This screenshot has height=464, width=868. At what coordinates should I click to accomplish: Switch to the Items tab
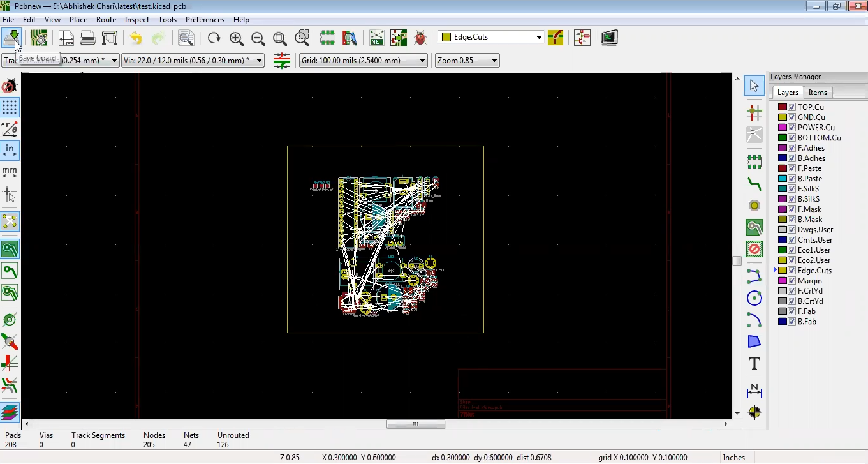click(818, 93)
